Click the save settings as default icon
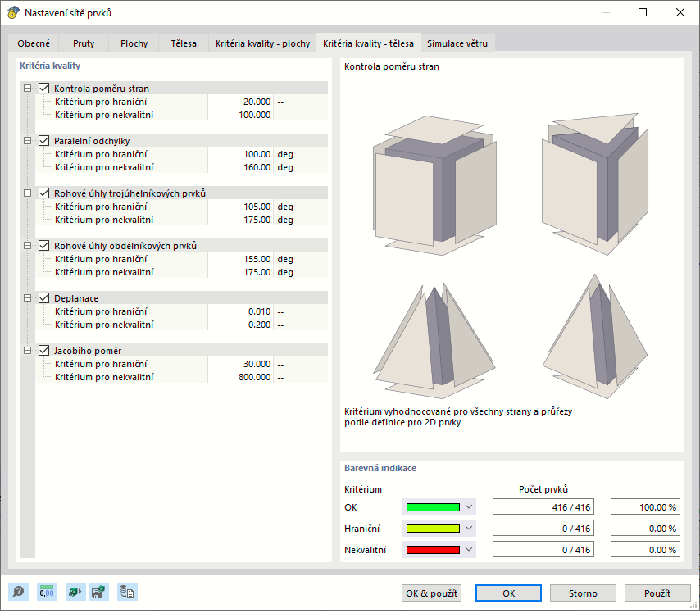This screenshot has height=613, width=700. pyautogui.click(x=98, y=592)
